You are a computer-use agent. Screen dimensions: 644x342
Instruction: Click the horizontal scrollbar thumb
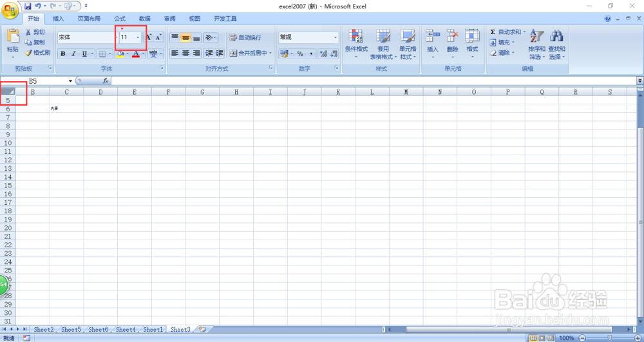509,329
